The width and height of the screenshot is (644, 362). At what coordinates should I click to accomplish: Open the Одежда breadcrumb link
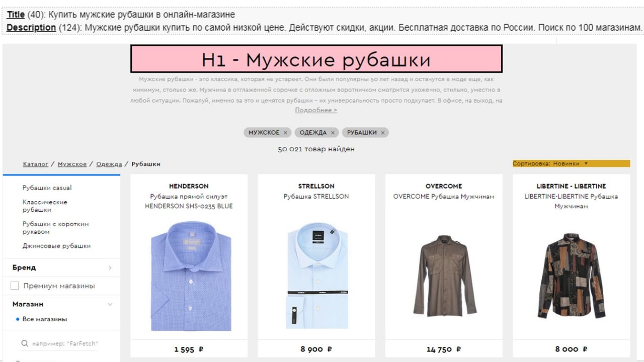pos(109,164)
